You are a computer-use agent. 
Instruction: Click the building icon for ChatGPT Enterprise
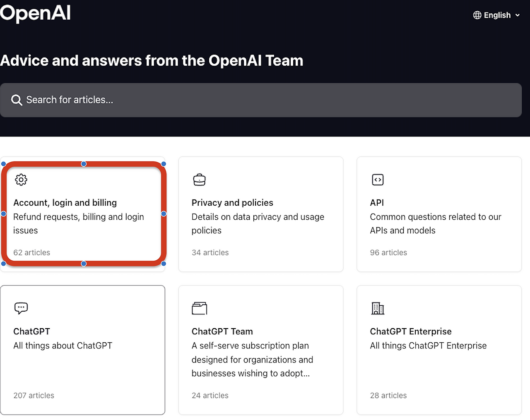pyautogui.click(x=378, y=308)
